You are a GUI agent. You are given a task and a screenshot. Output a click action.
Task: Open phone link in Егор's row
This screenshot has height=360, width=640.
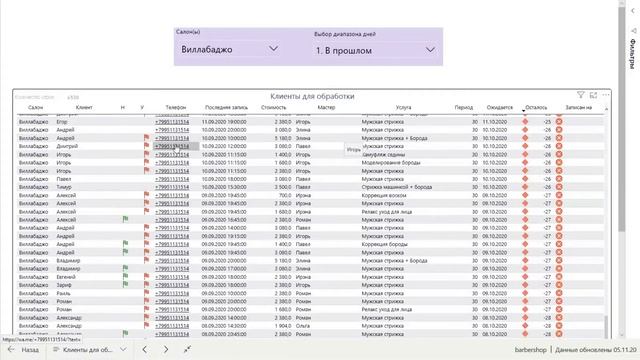click(172, 122)
